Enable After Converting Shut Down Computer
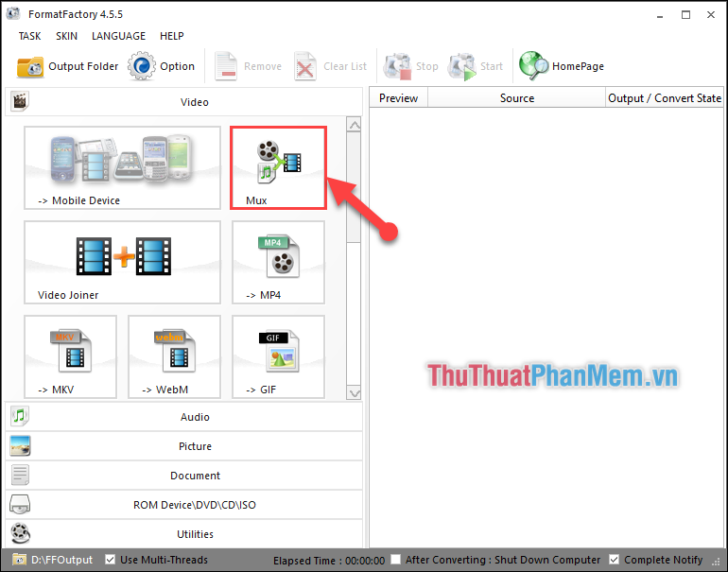728x572 pixels. pyautogui.click(x=396, y=560)
